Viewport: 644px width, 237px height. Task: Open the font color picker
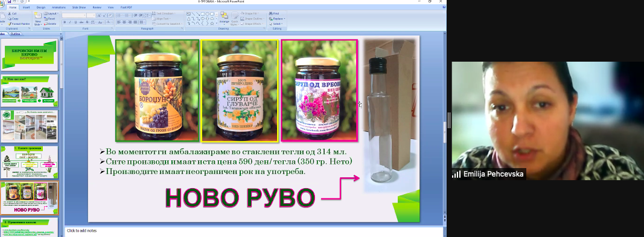point(109,22)
